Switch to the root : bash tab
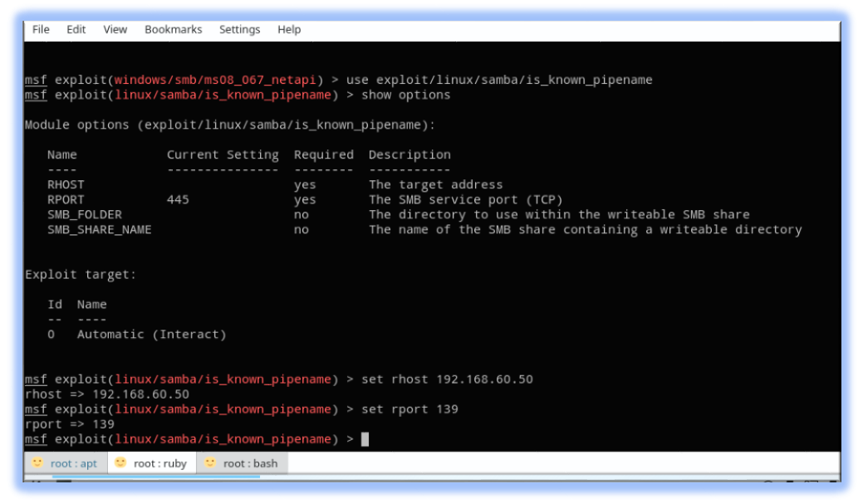The image size is (863, 504). 243,463
